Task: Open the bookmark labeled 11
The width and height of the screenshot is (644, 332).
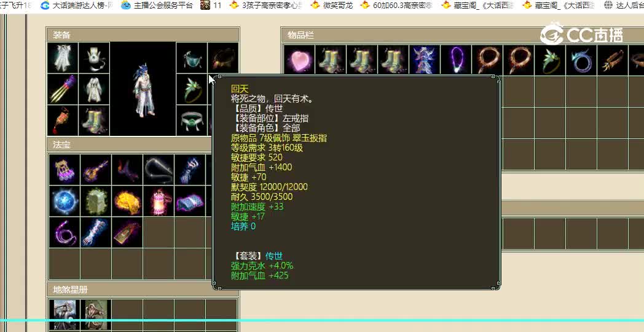Action: point(211,6)
